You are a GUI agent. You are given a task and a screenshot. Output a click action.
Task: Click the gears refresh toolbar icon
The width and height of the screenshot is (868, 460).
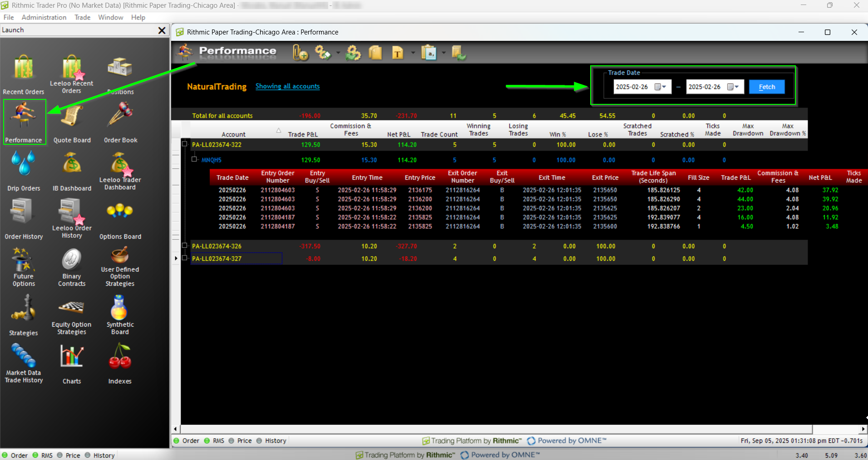click(x=353, y=53)
